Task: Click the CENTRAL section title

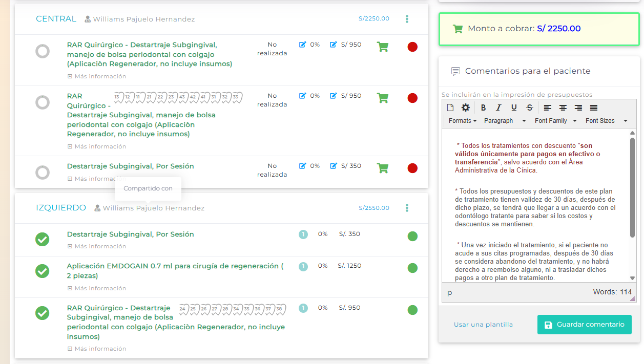Action: [56, 19]
